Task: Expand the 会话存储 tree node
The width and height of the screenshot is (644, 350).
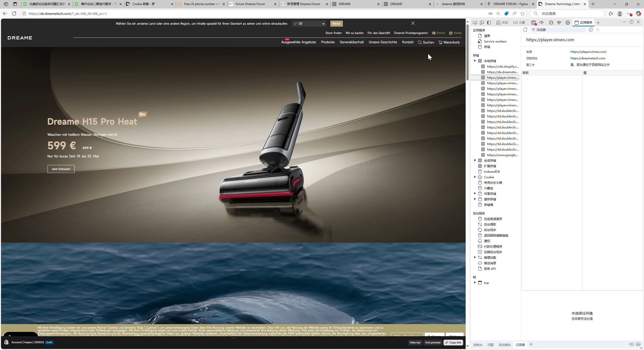Action: click(475, 160)
